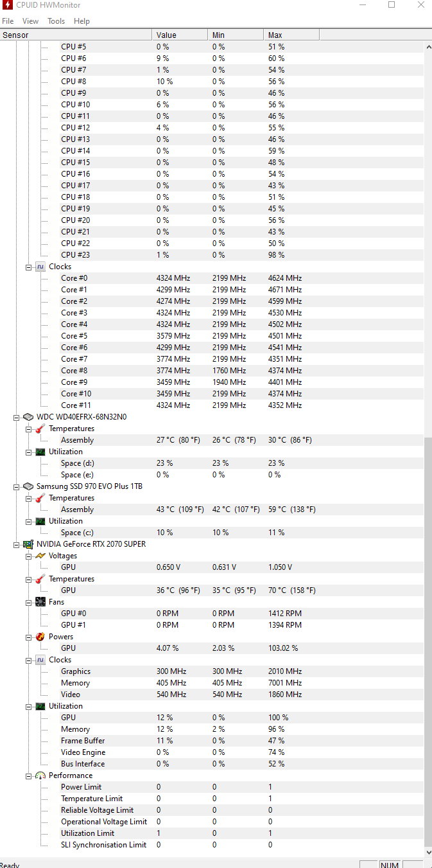Screen dimensions: 432x868
Task: Click the GPU Temperatures thermometer icon
Action: point(40,579)
